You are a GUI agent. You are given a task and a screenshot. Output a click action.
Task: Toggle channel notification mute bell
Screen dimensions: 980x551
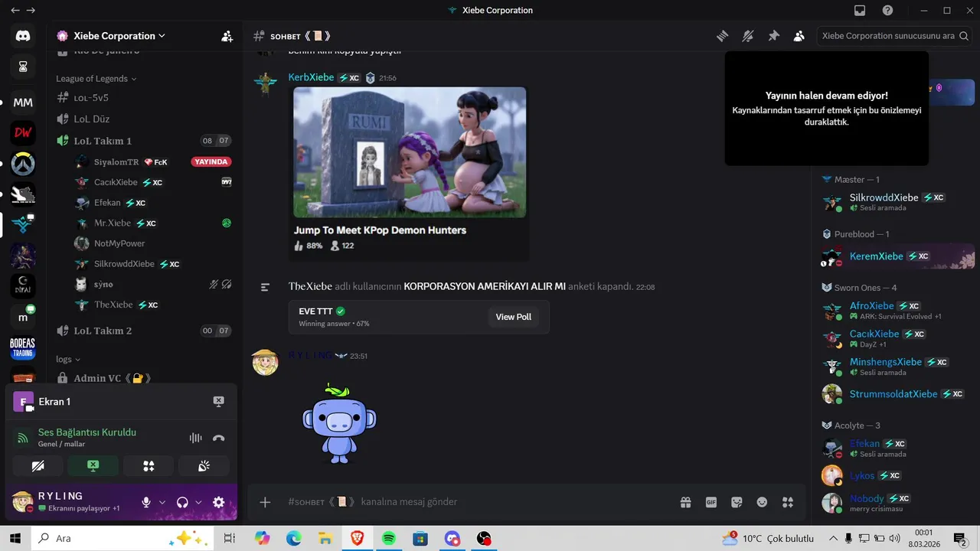pos(748,36)
